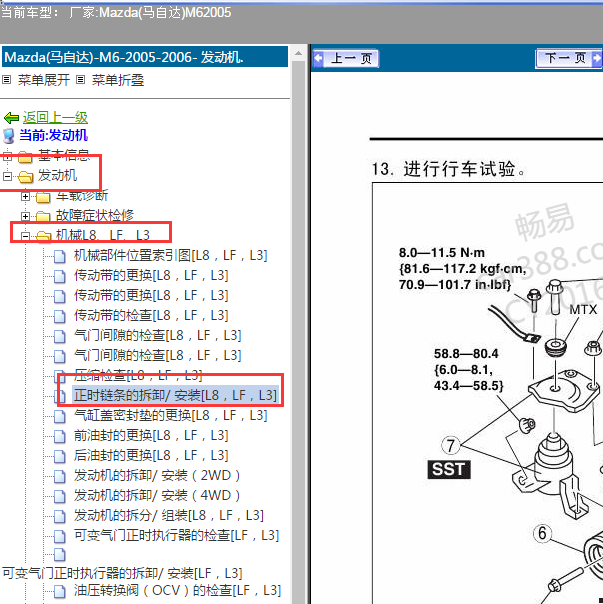Click page icon of 传动带的检查 entry
This screenshot has height=604, width=603.
point(59,316)
